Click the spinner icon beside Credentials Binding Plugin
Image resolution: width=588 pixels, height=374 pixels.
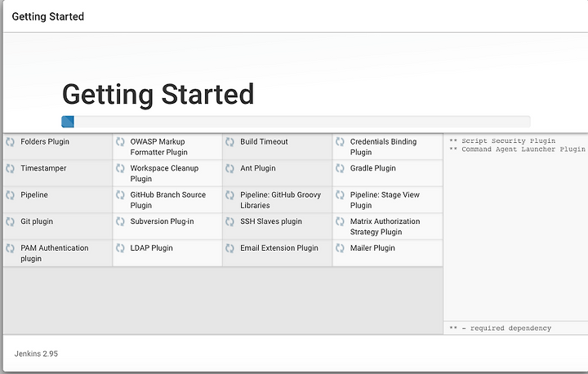pos(340,142)
